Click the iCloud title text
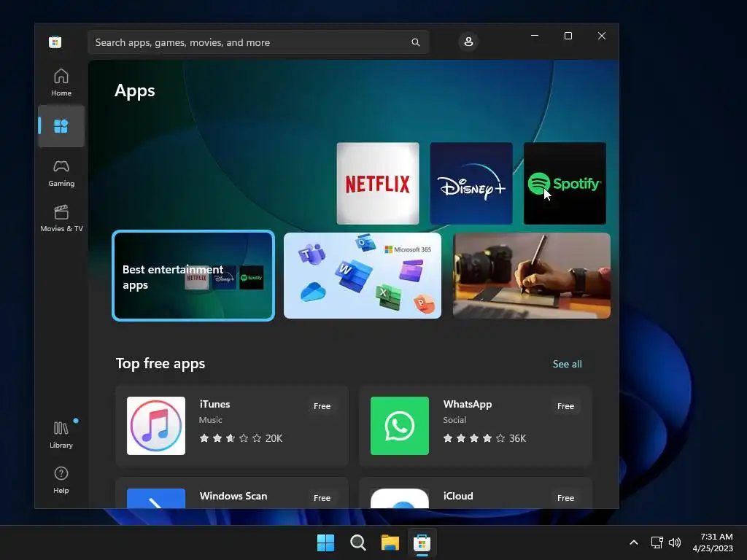Image resolution: width=747 pixels, height=560 pixels. pos(458,496)
